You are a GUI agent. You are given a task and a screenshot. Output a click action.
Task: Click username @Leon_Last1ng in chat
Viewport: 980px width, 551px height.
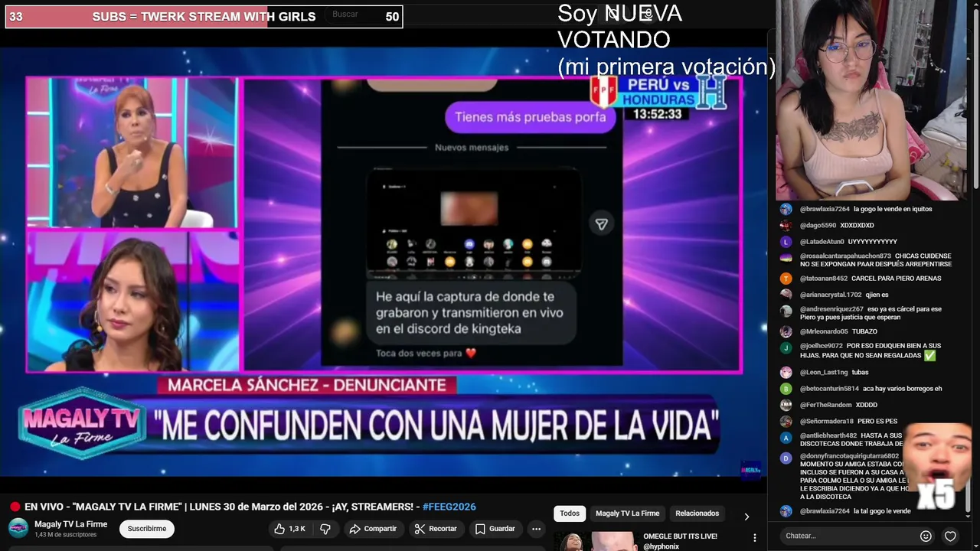click(x=824, y=373)
